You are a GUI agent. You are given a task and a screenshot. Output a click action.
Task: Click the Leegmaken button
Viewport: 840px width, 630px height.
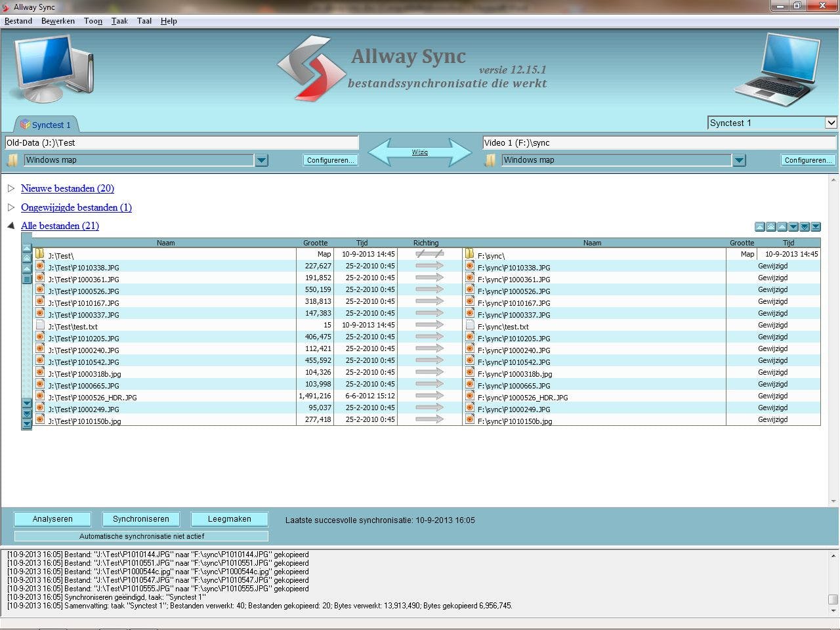point(230,519)
